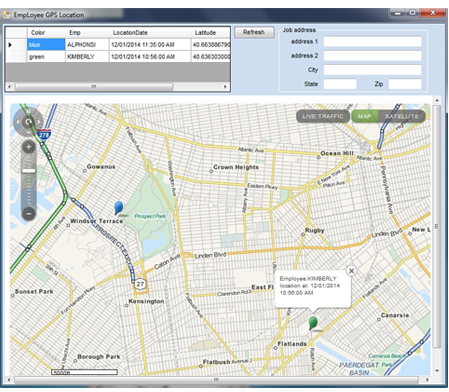Sort by the Emp column header
The height and width of the screenshot is (392, 449).
(87, 33)
